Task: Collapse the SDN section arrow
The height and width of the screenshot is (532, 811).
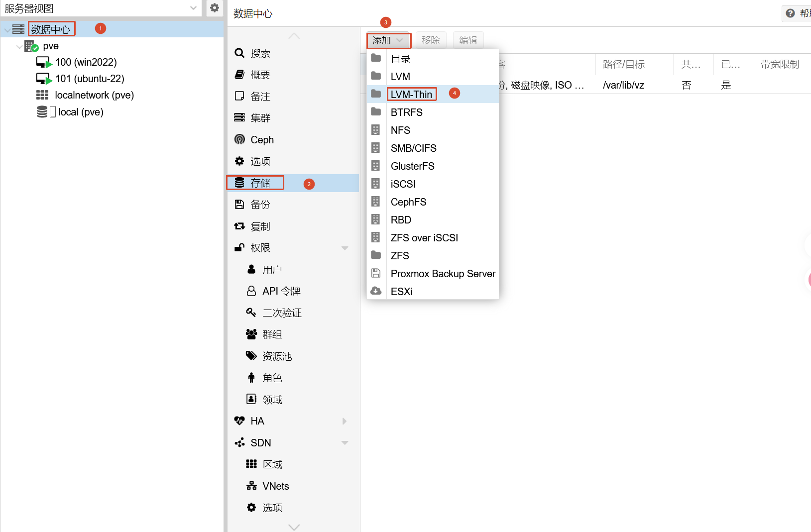Action: [x=345, y=442]
